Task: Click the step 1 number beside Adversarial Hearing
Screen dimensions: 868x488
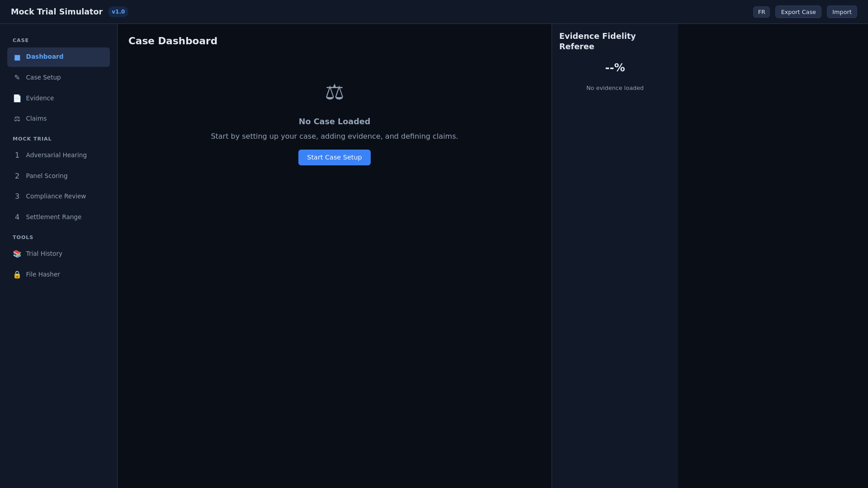Action: pyautogui.click(x=17, y=155)
